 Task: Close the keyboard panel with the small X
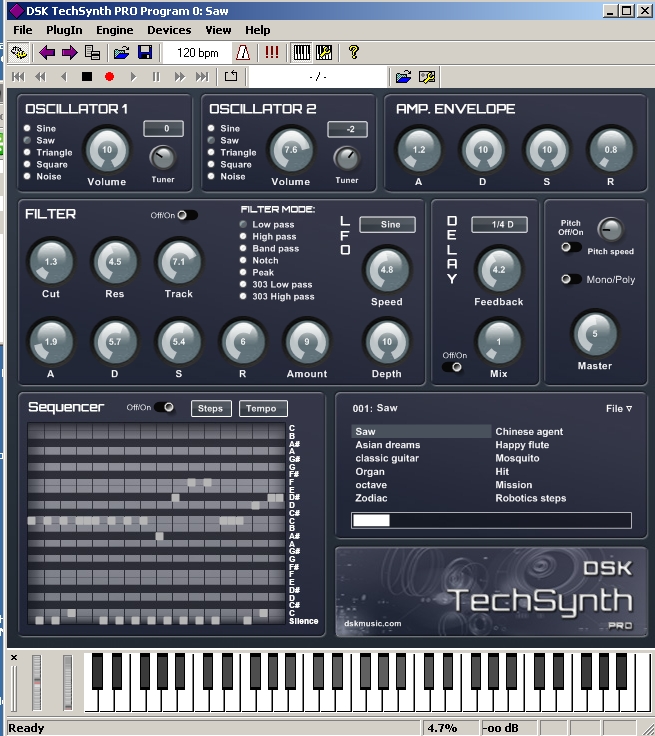14,658
